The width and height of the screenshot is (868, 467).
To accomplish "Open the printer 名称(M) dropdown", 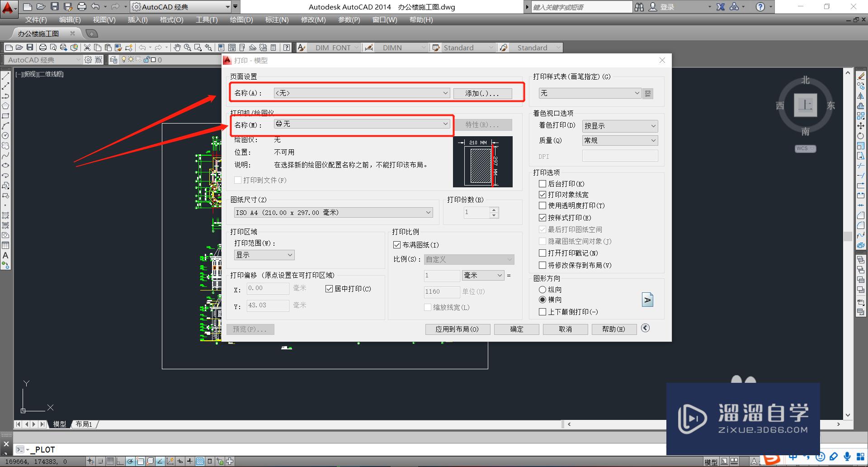I will pyautogui.click(x=362, y=124).
